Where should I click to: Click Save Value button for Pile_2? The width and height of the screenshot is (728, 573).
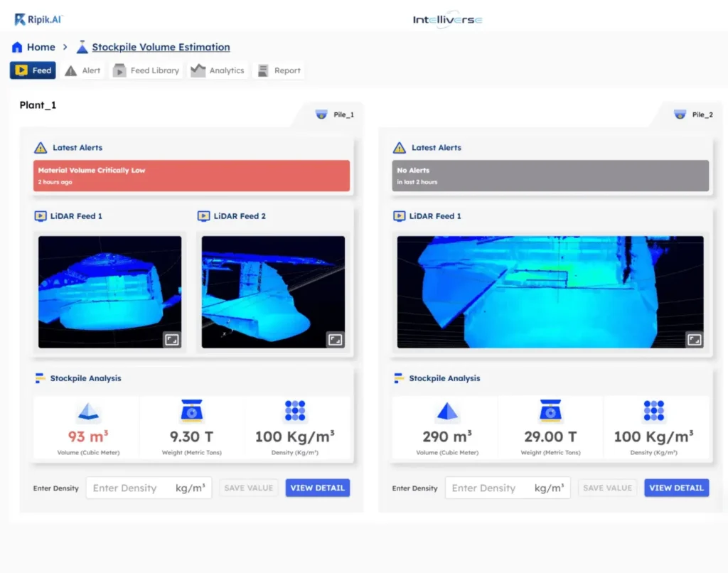coord(607,488)
